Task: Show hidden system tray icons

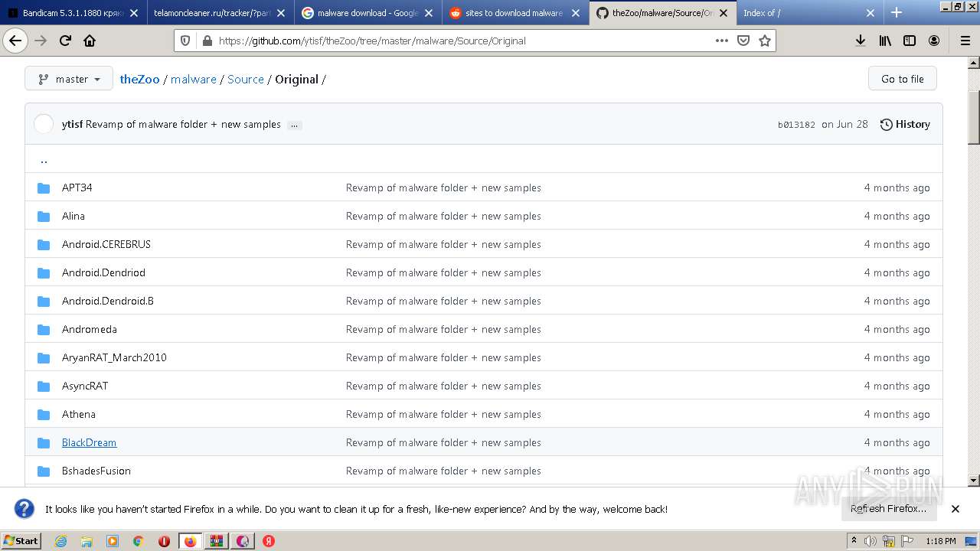Action: (x=854, y=541)
